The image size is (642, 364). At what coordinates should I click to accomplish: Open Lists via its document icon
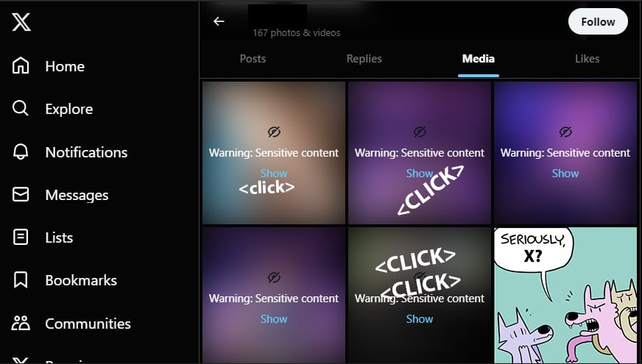(x=21, y=238)
